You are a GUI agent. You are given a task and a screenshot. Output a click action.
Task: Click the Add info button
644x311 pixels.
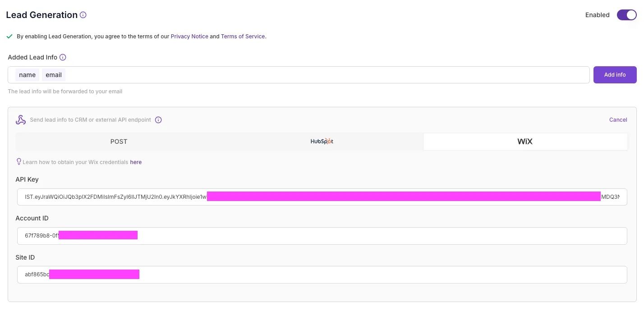[x=615, y=75]
